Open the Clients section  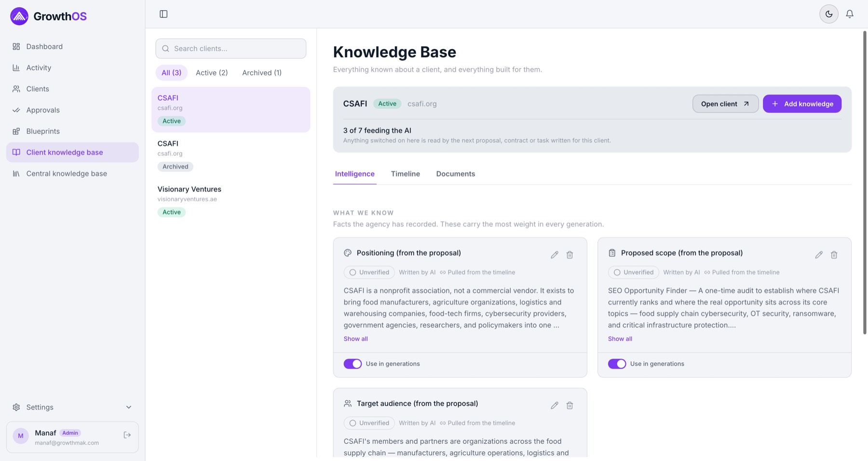coord(72,89)
